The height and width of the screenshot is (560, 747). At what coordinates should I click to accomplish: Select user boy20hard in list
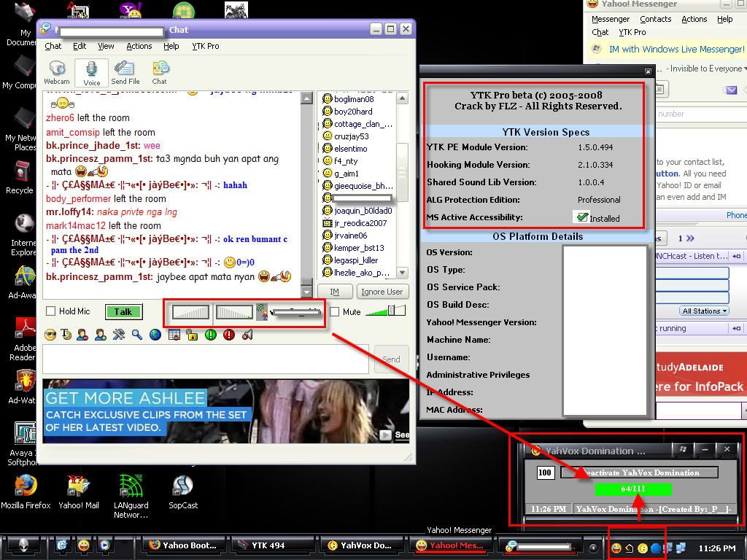353,112
